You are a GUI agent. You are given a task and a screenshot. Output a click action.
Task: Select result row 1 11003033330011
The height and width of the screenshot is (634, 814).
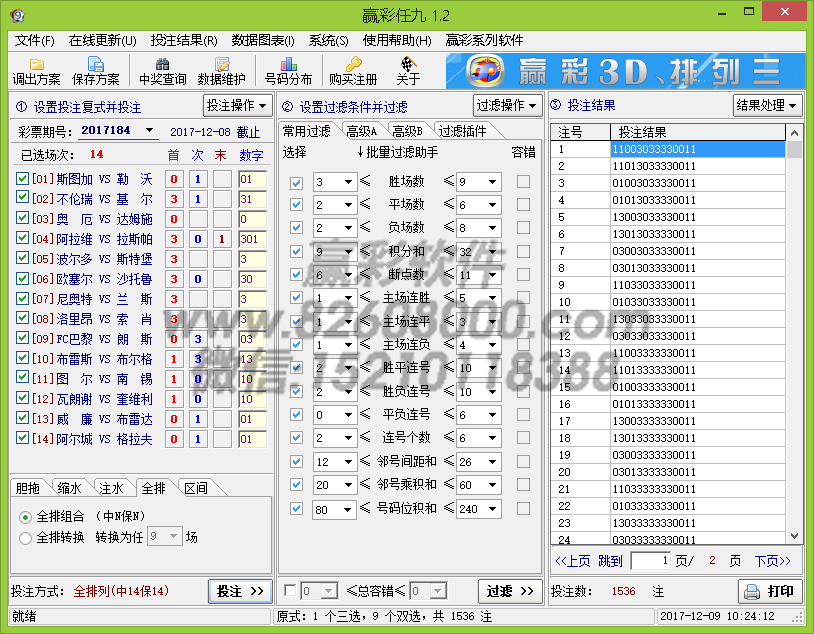coord(668,149)
